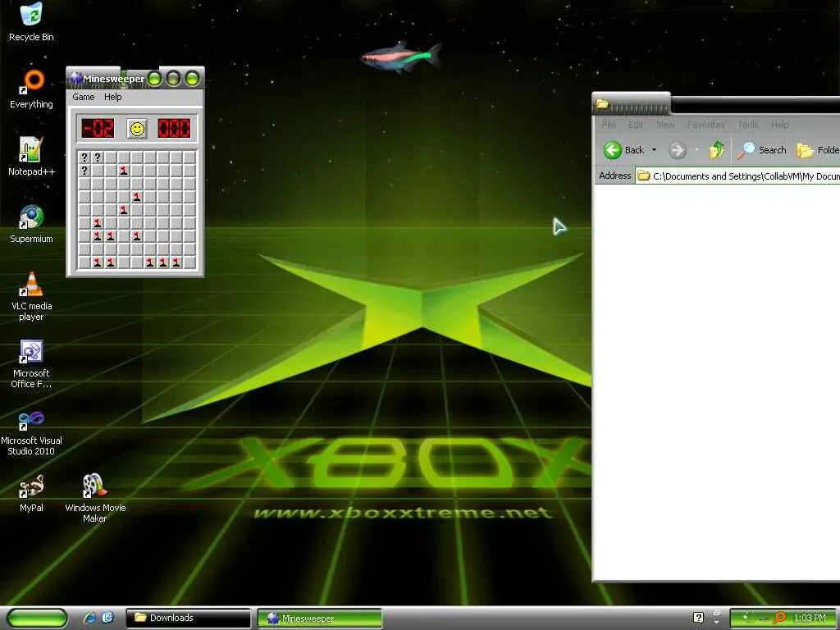This screenshot has height=630, width=840.
Task: Click the greyed Forward arrow in Explorer
Action: [678, 150]
